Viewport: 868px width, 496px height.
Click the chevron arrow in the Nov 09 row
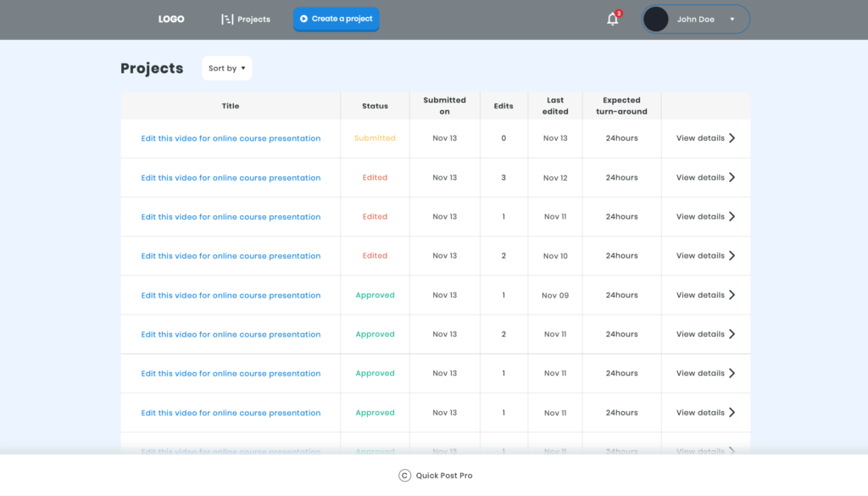click(x=732, y=295)
